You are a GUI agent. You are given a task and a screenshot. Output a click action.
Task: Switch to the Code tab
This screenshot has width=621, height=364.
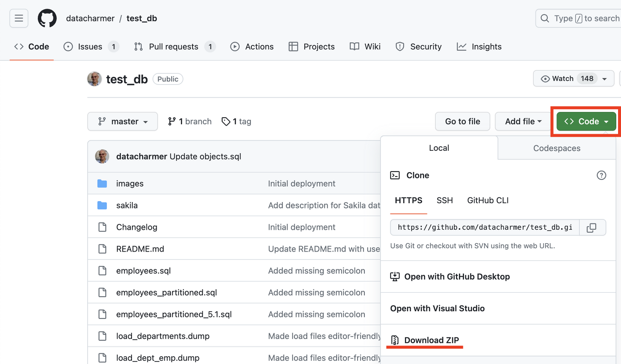(x=32, y=47)
